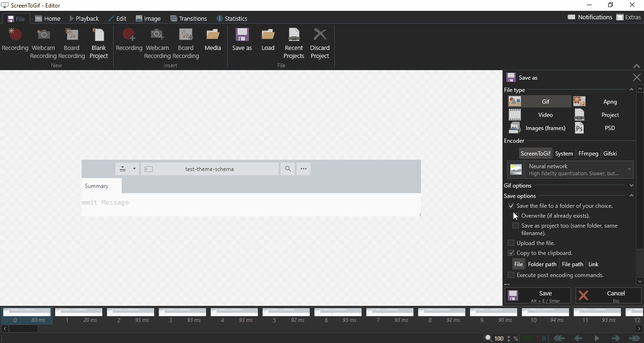The image size is (644, 343).
Task: Select File path clipboard option
Action: point(572,264)
